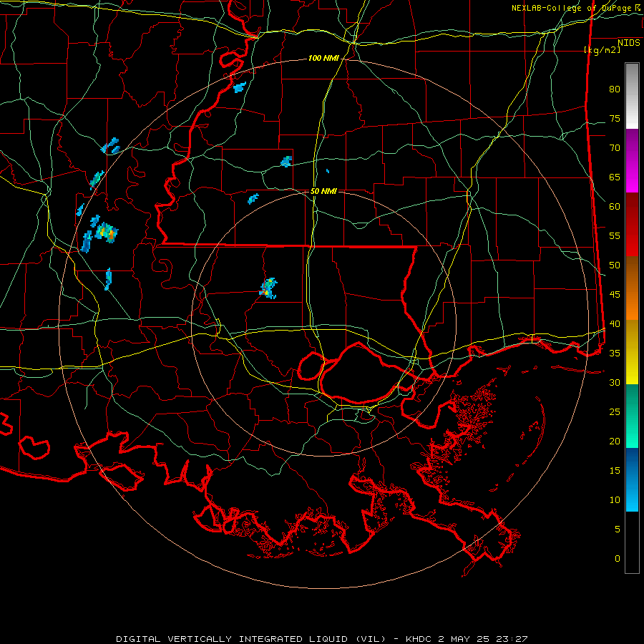Pick the brown-orange segment of the VIL scale

pyautogui.click(x=632, y=288)
